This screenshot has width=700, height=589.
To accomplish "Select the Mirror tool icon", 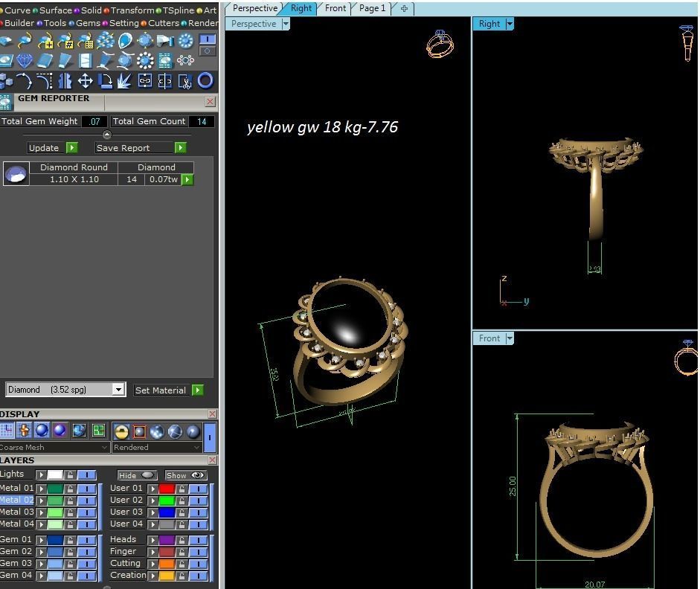I will pos(65,81).
